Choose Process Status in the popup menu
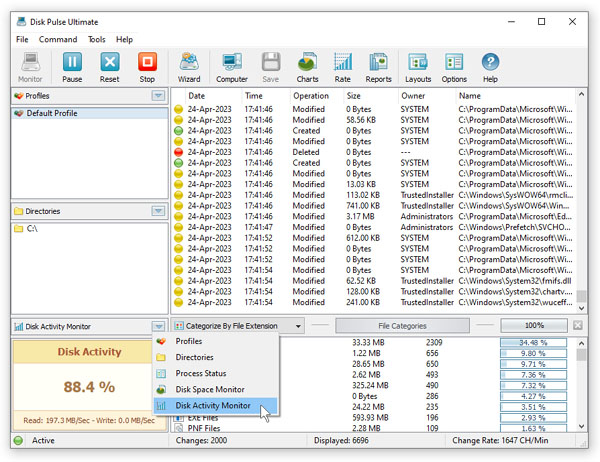 click(215, 373)
